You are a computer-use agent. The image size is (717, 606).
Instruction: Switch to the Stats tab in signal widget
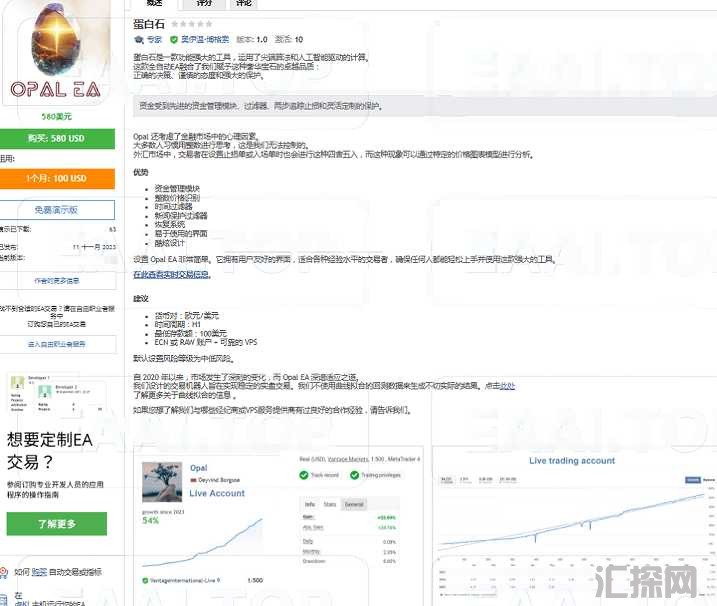330,504
